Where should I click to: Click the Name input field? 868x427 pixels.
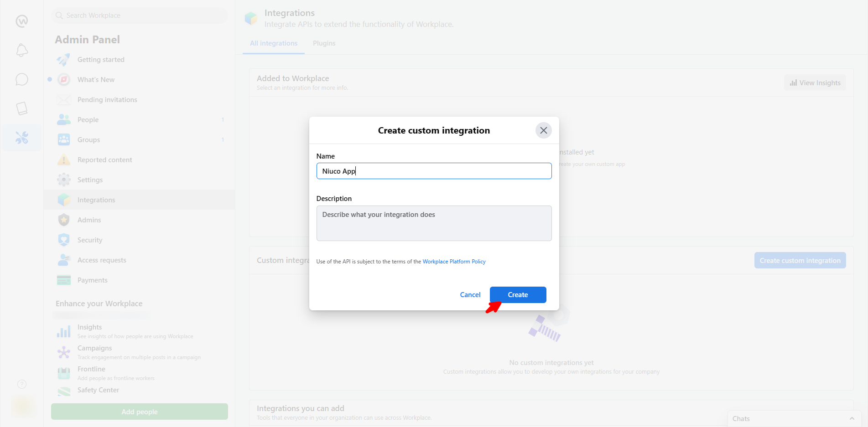point(434,171)
